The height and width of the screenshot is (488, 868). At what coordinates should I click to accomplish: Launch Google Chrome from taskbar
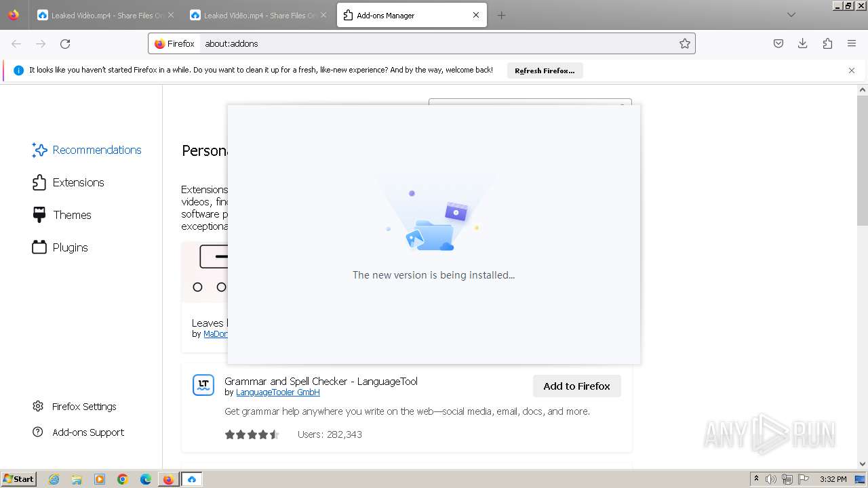coord(123,479)
